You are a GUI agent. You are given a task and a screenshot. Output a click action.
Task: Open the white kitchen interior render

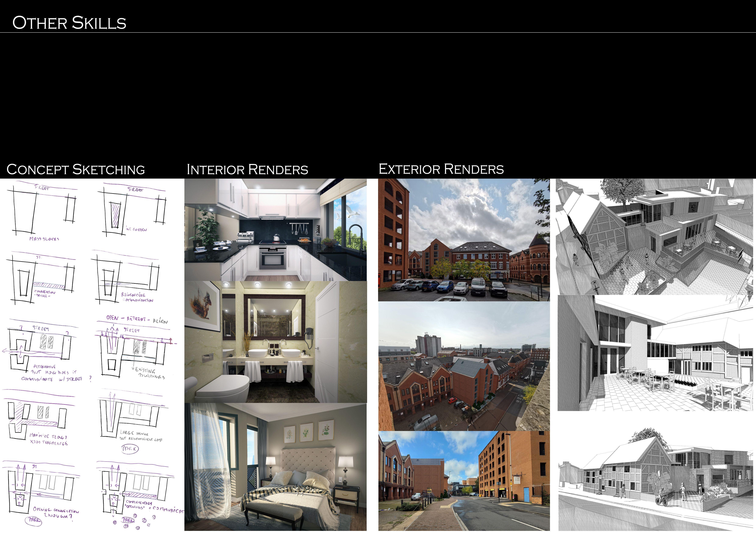coord(275,230)
